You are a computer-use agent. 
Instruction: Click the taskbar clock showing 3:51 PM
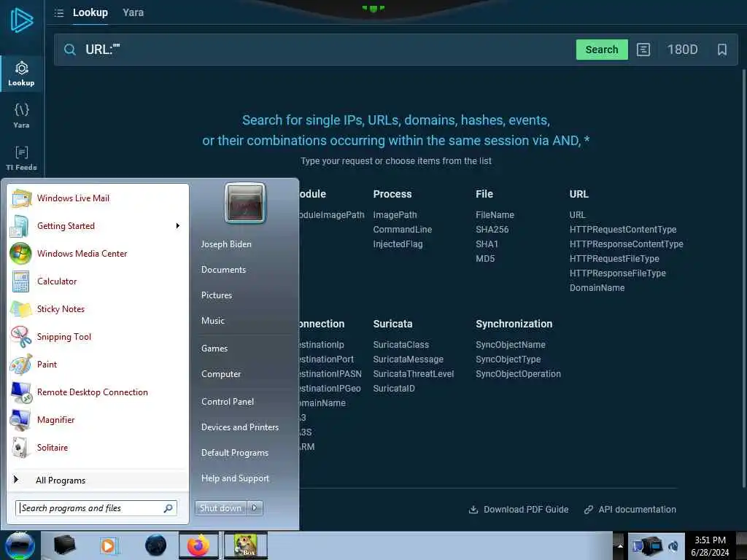[711, 546]
